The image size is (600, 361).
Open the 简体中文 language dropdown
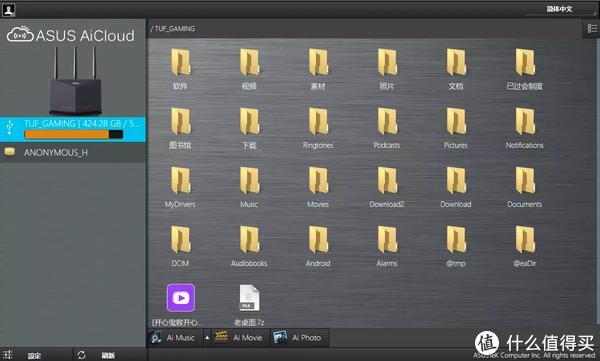pos(560,9)
